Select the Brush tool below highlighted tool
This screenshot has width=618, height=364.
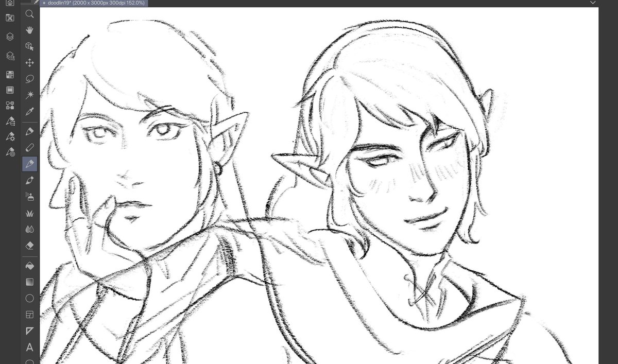click(29, 180)
